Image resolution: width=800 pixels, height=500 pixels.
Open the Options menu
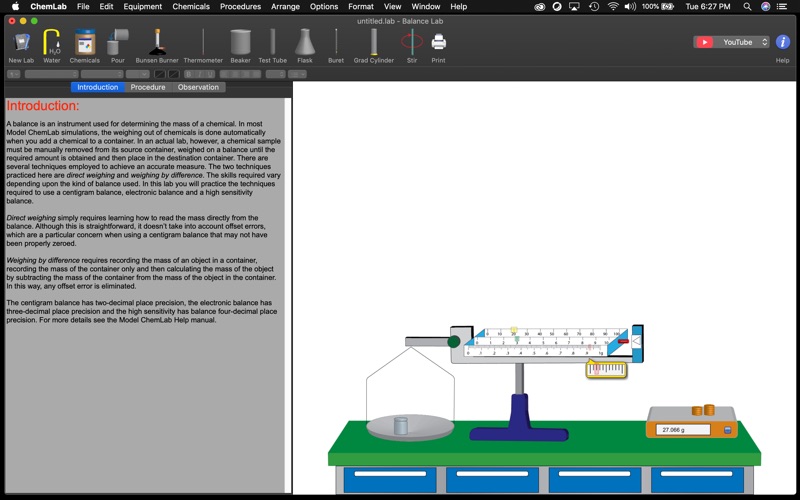(324, 7)
